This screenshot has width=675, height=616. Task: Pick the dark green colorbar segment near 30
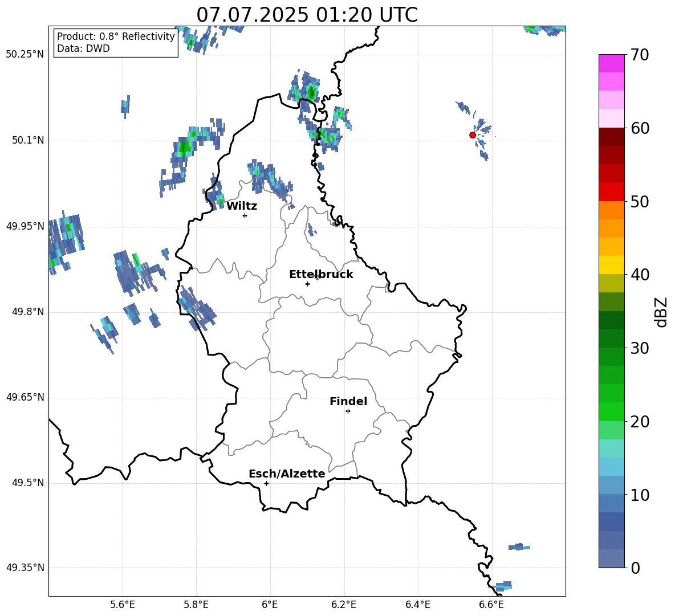611,338
